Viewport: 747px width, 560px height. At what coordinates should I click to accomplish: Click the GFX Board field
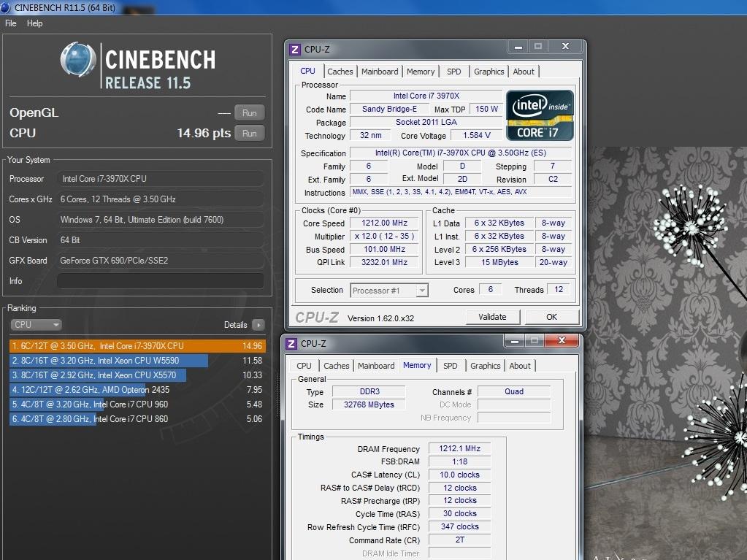pyautogui.click(x=161, y=261)
